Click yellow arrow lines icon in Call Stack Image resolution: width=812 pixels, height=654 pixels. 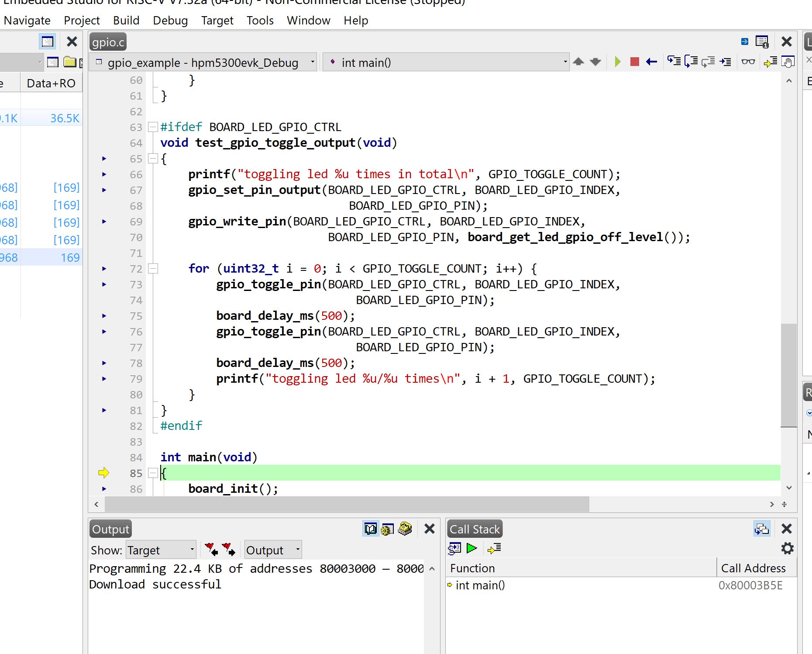(494, 548)
